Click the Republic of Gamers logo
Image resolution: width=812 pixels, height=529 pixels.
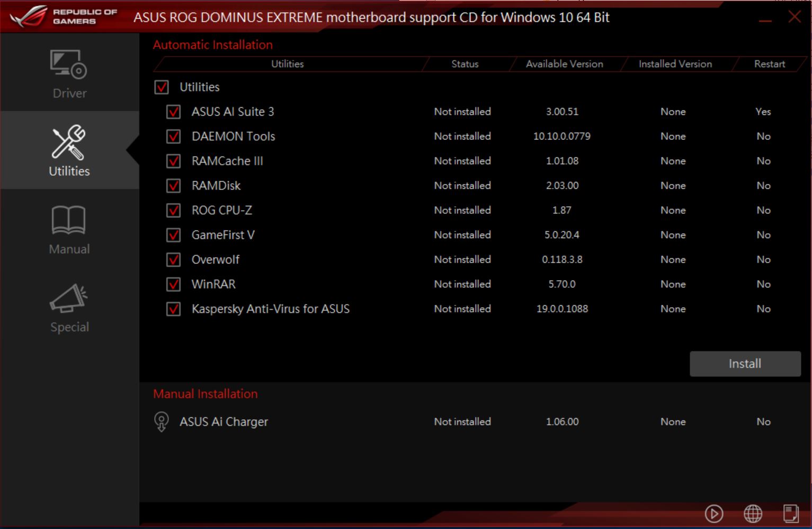(64, 16)
